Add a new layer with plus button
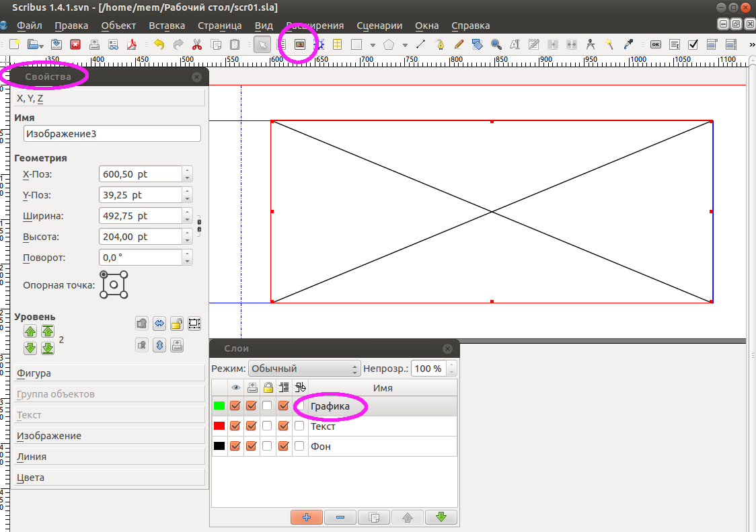This screenshot has width=756, height=532. pyautogui.click(x=307, y=517)
